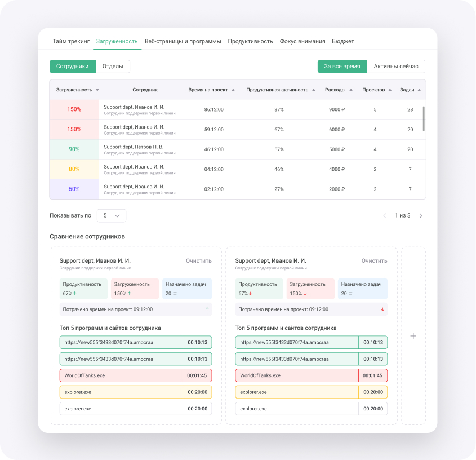Click Назначено задач badge in left card
The height and width of the screenshot is (460, 476).
[x=187, y=289]
